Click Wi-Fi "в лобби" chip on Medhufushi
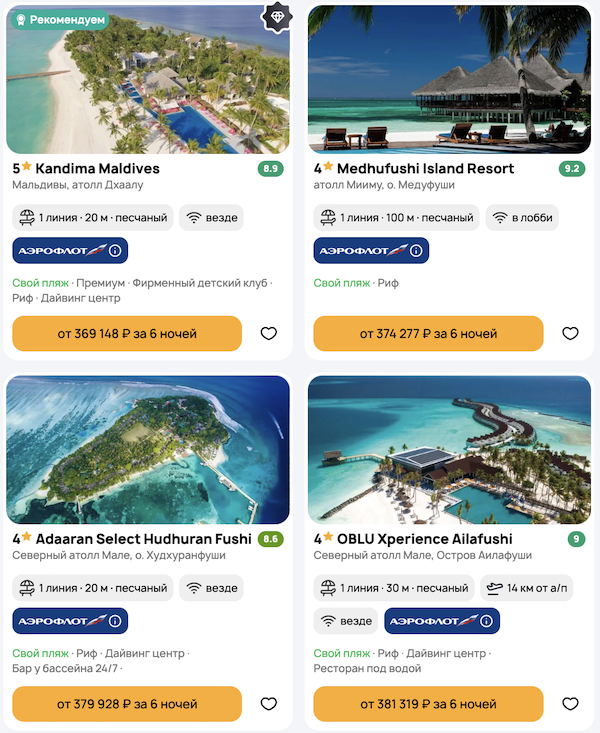 pos(522,217)
